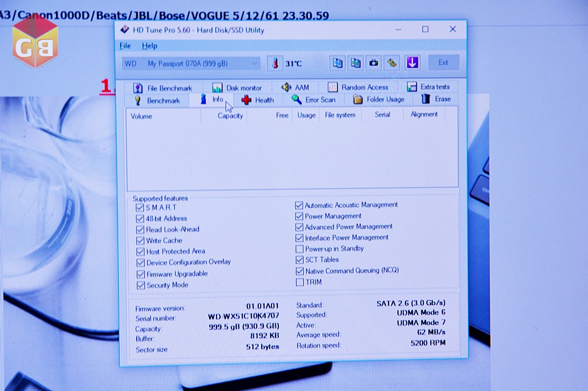
Task: Toggle the Host Protected Area checkbox
Action: coord(141,252)
